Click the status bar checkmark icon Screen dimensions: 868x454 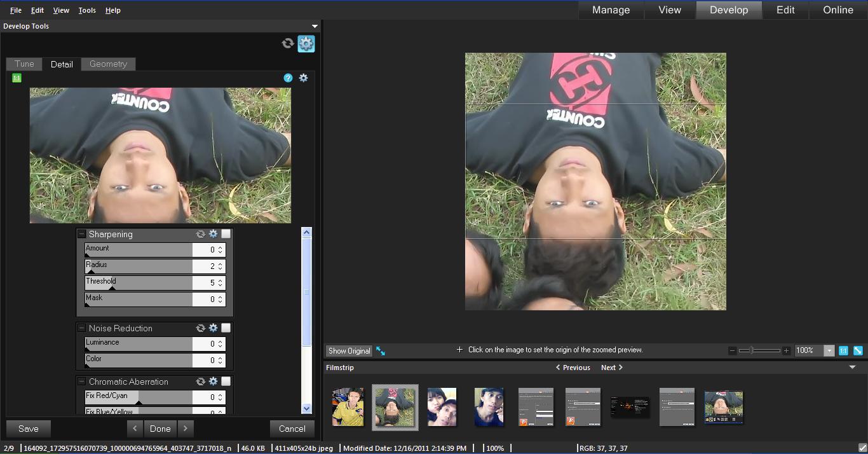pyautogui.click(x=862, y=448)
